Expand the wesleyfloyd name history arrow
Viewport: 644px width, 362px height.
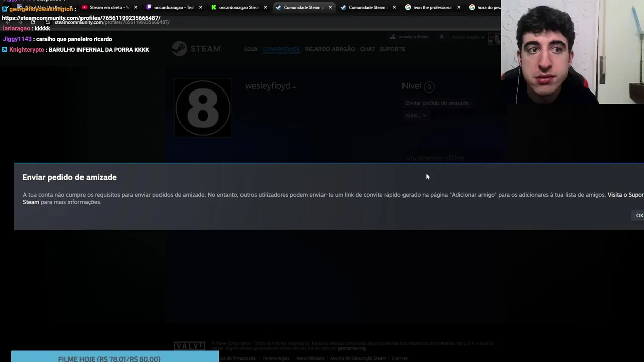click(294, 87)
